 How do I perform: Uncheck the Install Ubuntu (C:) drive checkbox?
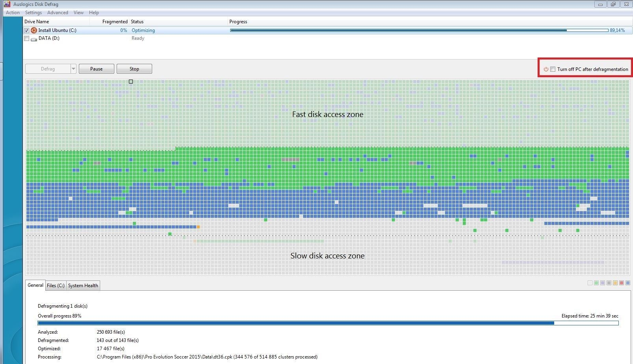click(x=26, y=30)
